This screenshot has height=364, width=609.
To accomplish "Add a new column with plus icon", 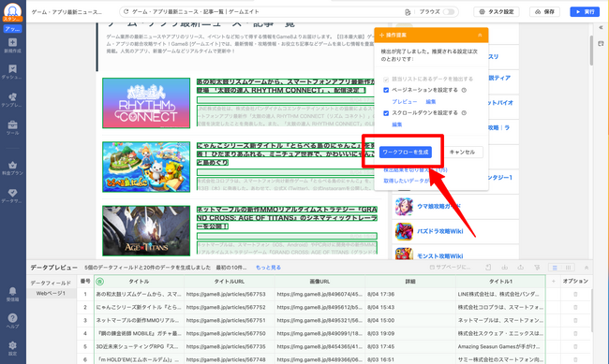I will [x=553, y=281].
